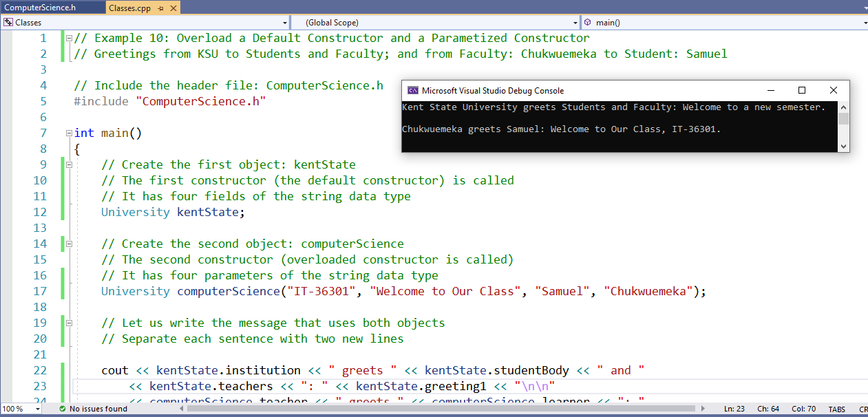Click the #include keyword on line 5
Screen dimensions: 868x417
(x=101, y=102)
